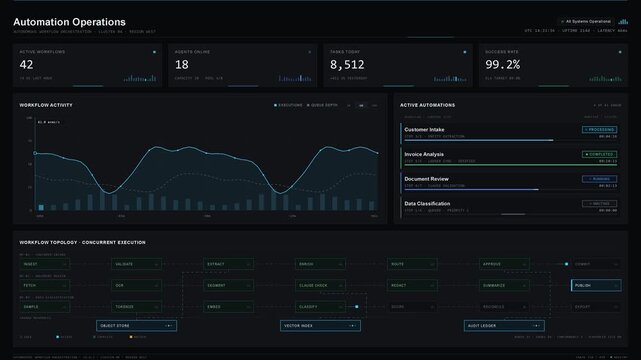Click the status dot on Tasks Today card
641x360 pixels.
[465, 52]
